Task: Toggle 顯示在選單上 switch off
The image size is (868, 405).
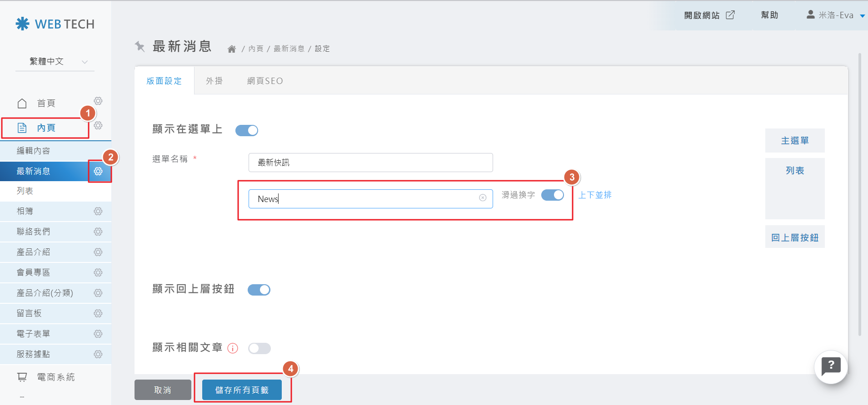Action: tap(247, 131)
